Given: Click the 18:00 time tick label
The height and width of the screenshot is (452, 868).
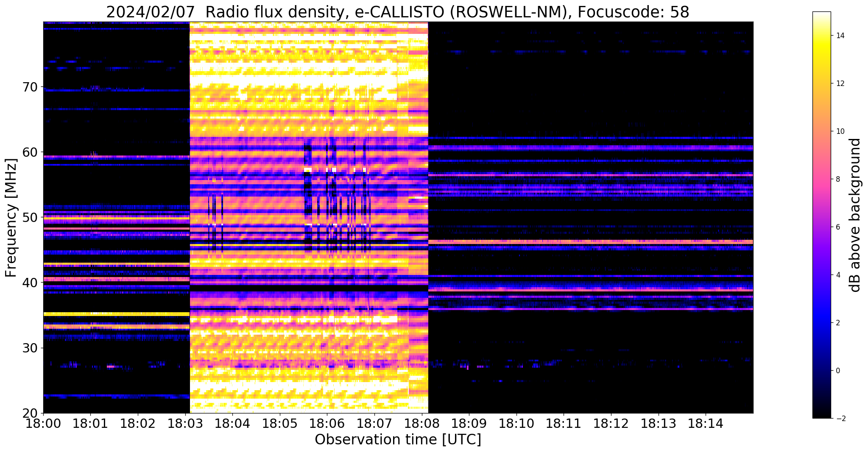Looking at the screenshot, I should 43,423.
